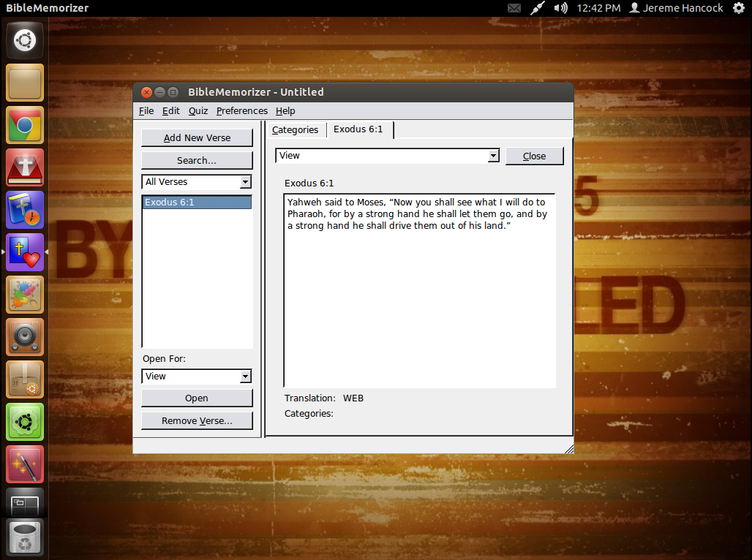Click the Close button beside View mode

click(x=534, y=156)
